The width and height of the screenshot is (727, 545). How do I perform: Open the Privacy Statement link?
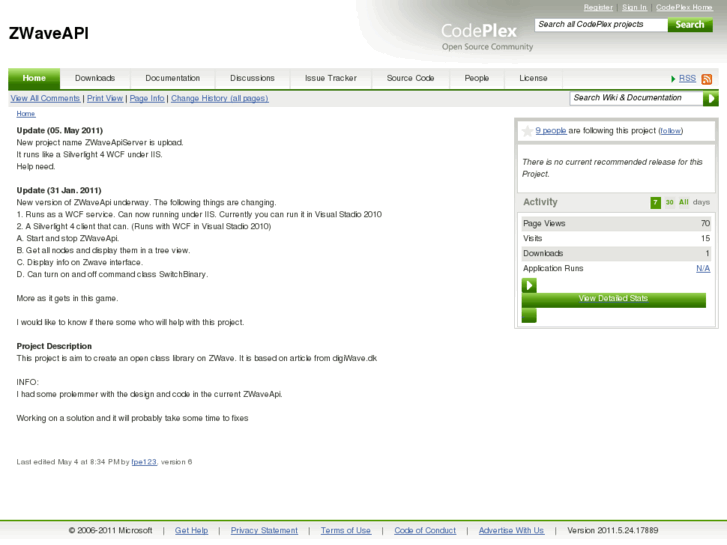tap(264, 531)
